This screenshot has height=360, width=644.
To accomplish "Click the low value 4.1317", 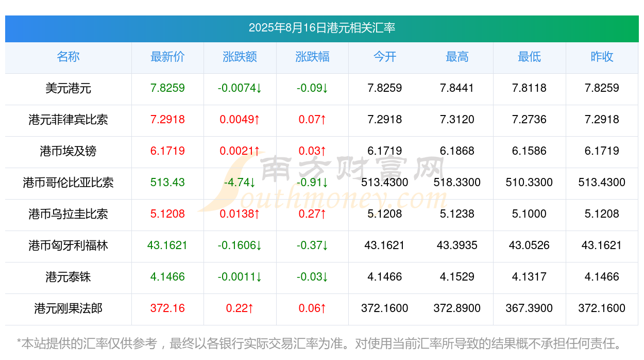I will pyautogui.click(x=529, y=277).
